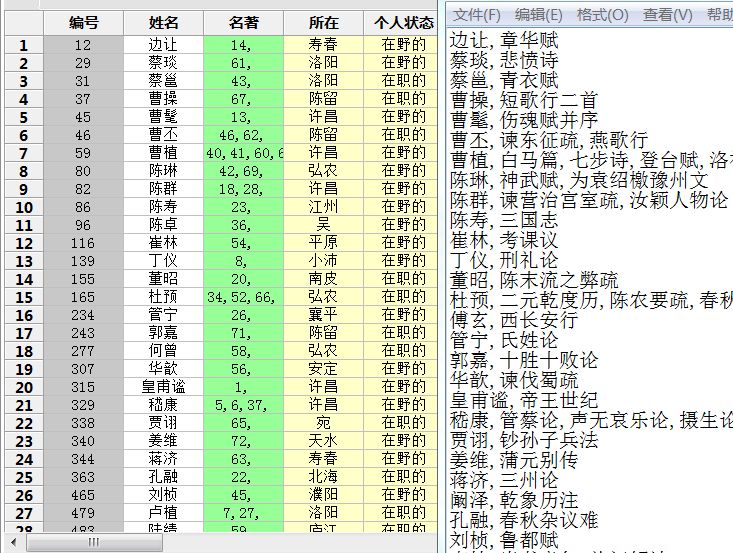Click 名著 cell with value 7, 27,

[244, 513]
